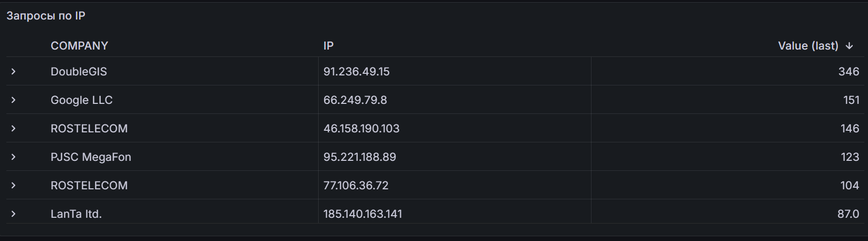Screen dimensions: 868x241
Task: Click the value 346 cell
Action: (x=848, y=71)
